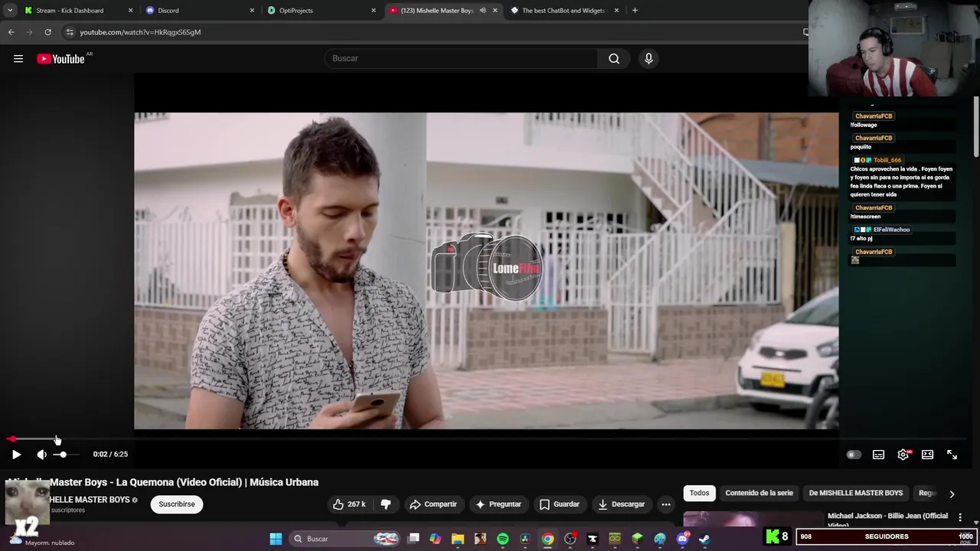Image resolution: width=980 pixels, height=551 pixels.
Task: Select the Todos filter chip
Action: click(x=699, y=493)
